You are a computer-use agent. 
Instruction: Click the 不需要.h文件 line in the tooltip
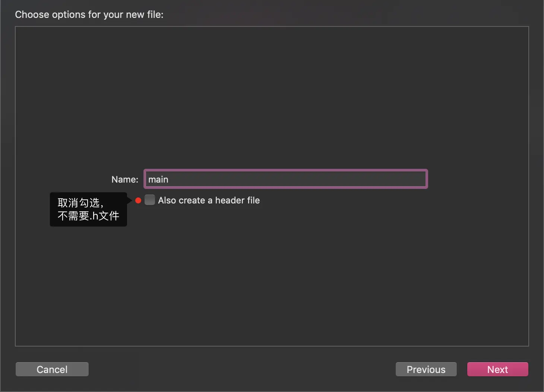[x=88, y=216]
